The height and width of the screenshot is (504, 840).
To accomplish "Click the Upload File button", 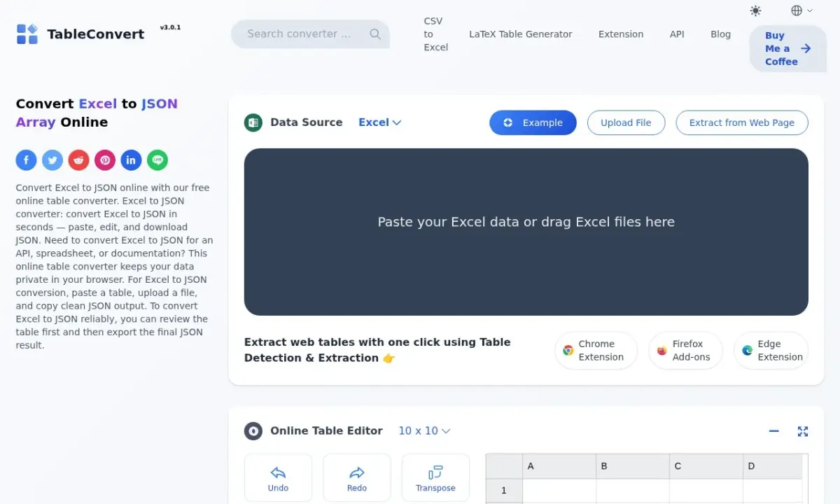I will pos(626,122).
